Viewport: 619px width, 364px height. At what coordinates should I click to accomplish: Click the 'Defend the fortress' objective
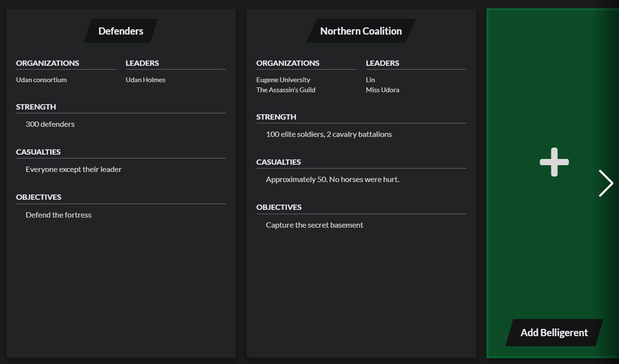click(x=59, y=215)
